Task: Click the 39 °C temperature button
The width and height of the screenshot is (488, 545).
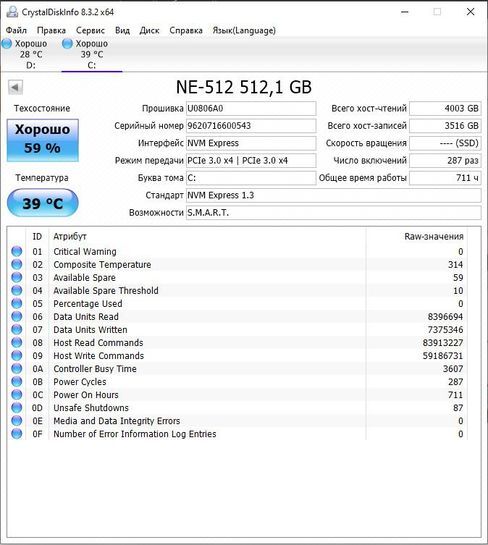Action: pos(43,203)
